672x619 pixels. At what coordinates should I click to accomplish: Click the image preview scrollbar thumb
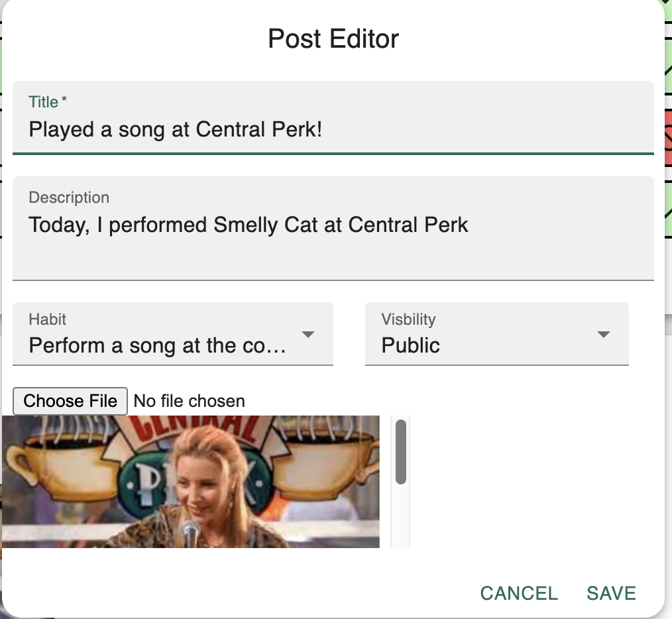[x=401, y=452]
